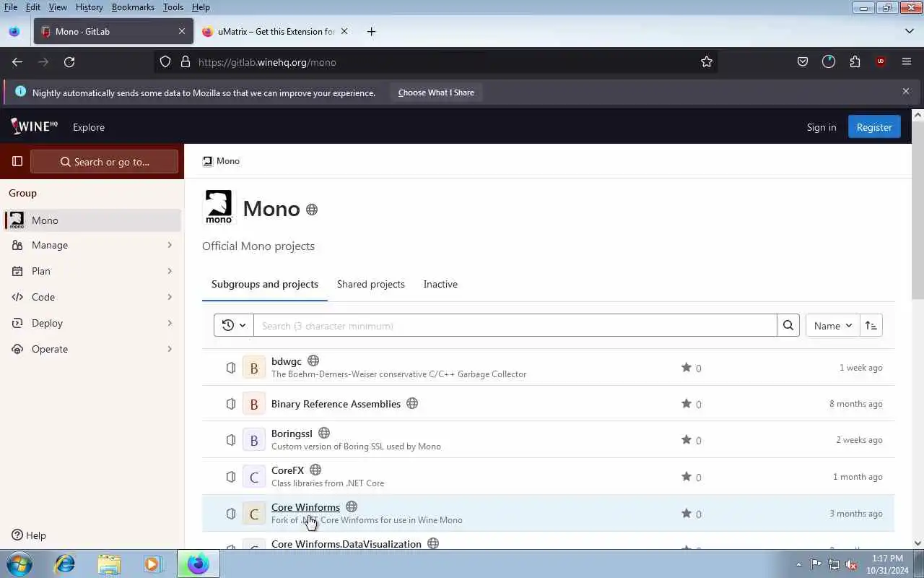
Task: Click the WineHQ logo in GitLab header
Action: click(34, 126)
